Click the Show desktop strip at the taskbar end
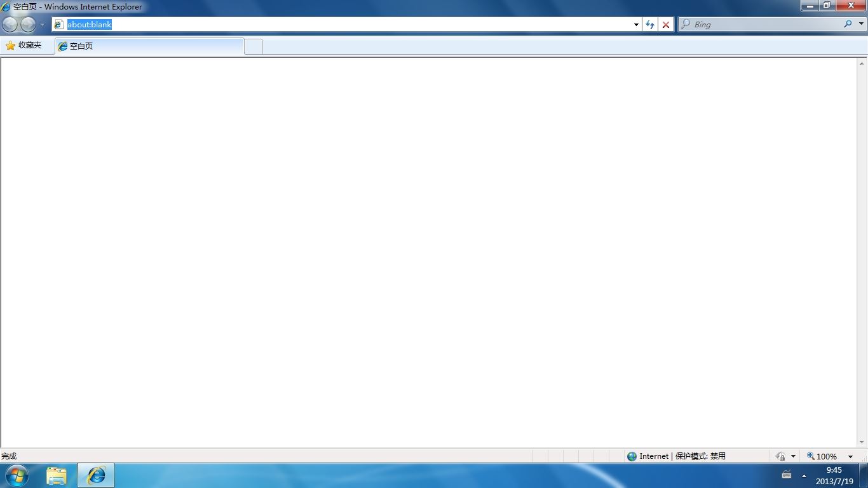 click(x=864, y=476)
